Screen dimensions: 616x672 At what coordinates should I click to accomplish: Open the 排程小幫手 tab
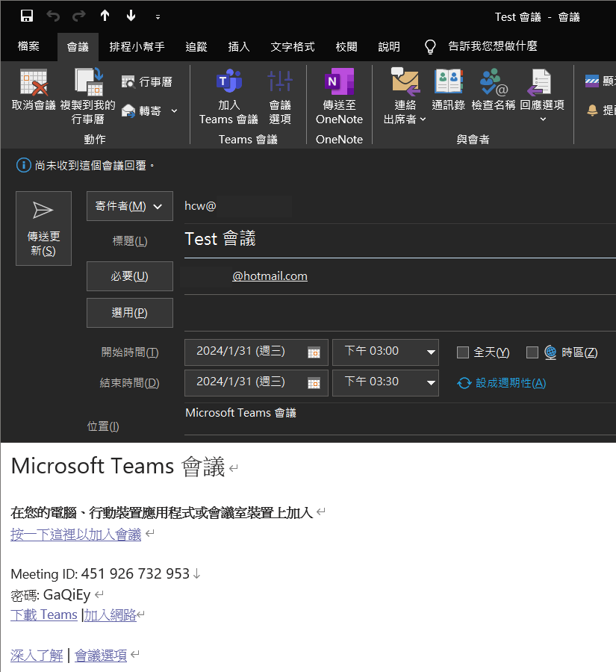tap(137, 46)
